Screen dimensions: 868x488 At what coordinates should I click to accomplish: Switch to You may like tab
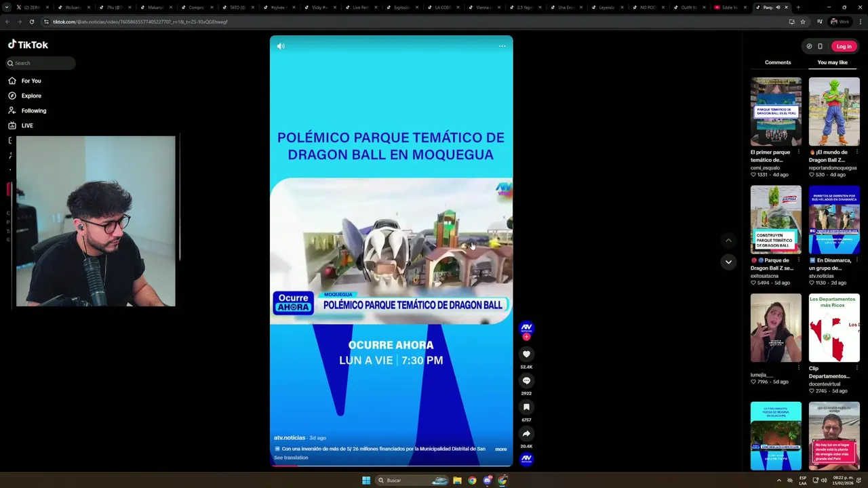pyautogui.click(x=832, y=62)
